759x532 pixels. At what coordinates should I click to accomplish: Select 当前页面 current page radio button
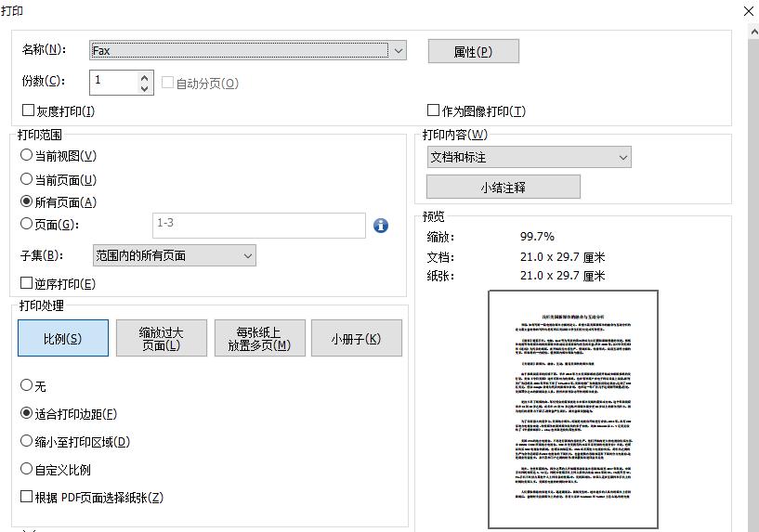tap(26, 179)
